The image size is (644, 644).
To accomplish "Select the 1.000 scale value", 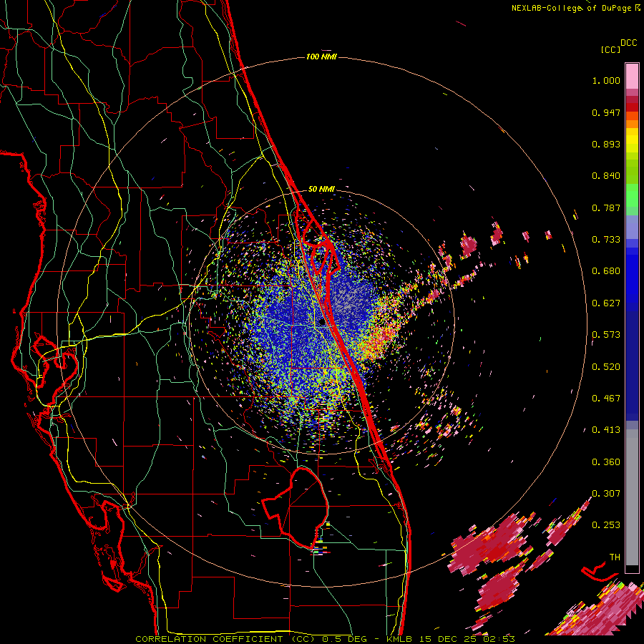I will 606,80.
